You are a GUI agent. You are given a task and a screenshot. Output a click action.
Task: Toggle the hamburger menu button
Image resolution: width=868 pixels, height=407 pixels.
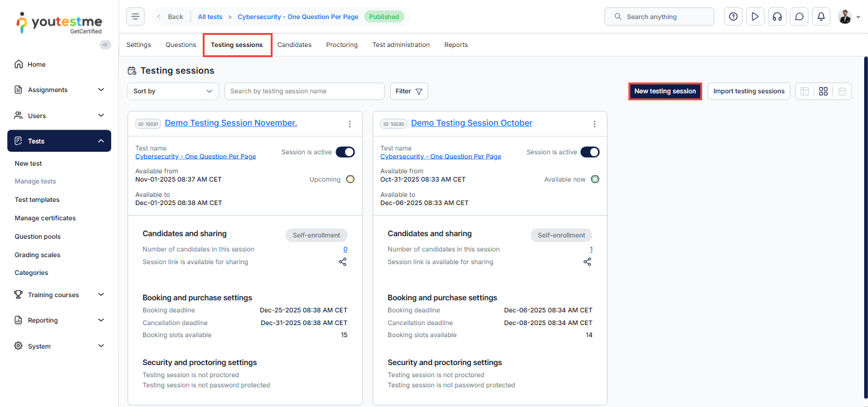[x=135, y=17]
